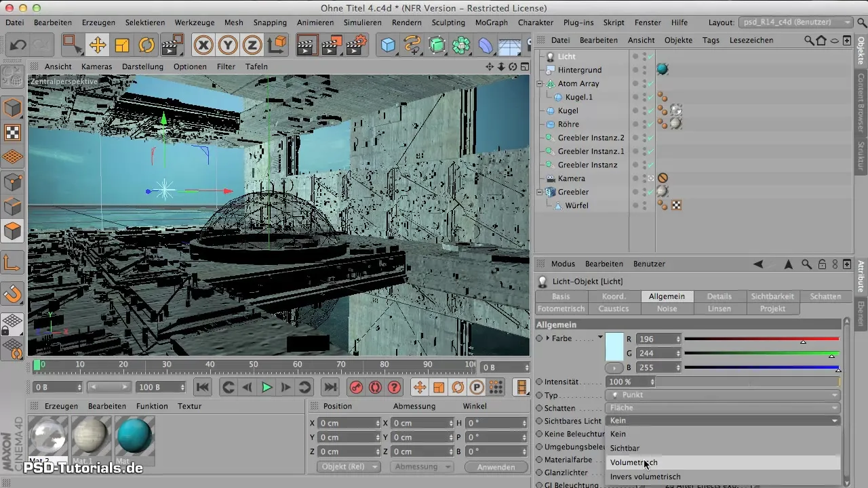Click the light color swatch

pos(614,346)
